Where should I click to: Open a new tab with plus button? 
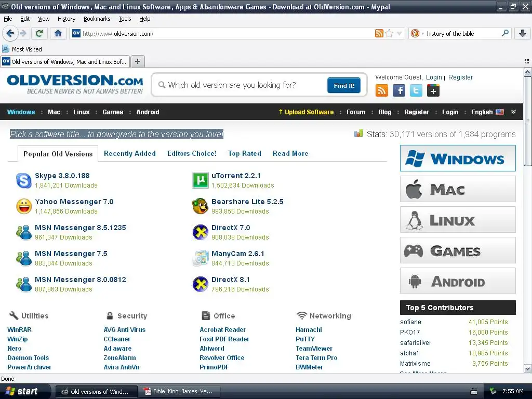coord(137,61)
